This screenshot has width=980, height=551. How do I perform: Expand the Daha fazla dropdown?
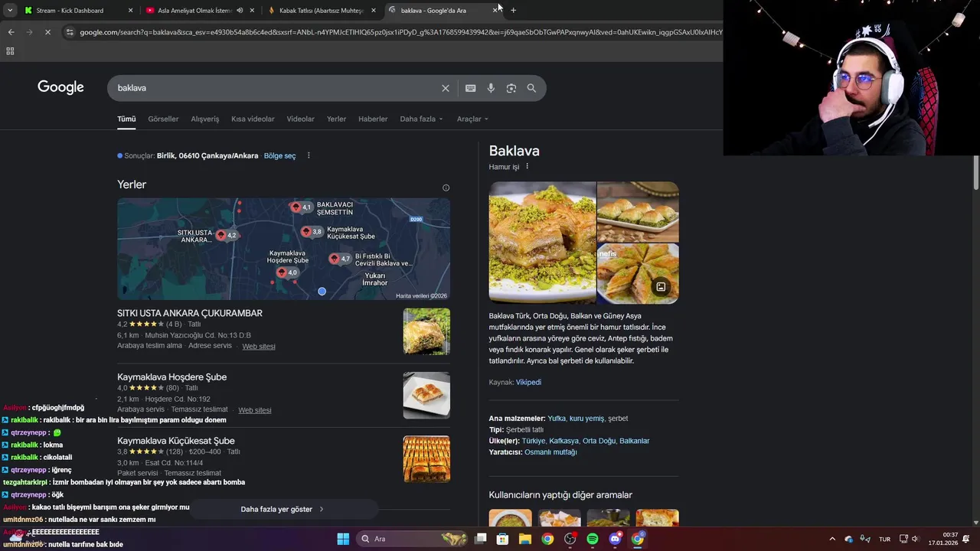[422, 119]
